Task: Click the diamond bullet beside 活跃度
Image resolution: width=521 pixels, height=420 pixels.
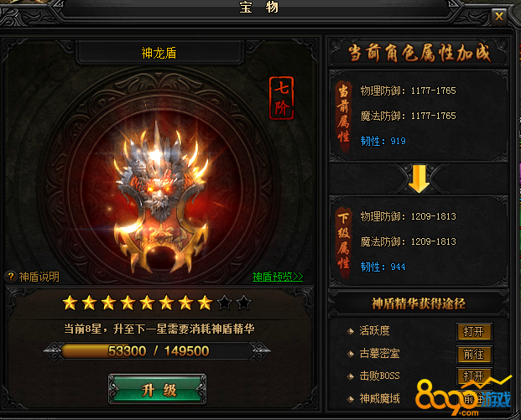Action: [x=350, y=331]
